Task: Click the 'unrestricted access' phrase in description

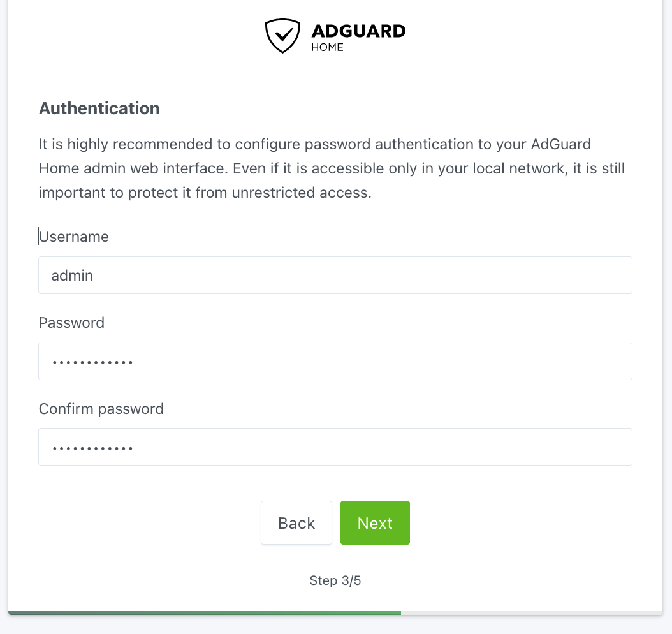Action: point(302,193)
